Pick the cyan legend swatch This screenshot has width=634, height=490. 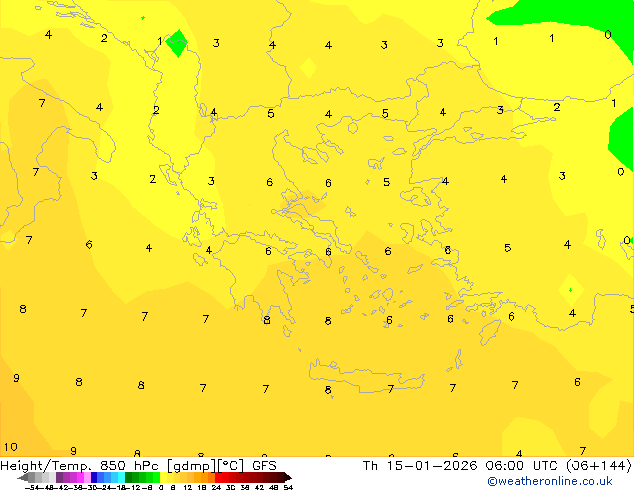(121, 477)
